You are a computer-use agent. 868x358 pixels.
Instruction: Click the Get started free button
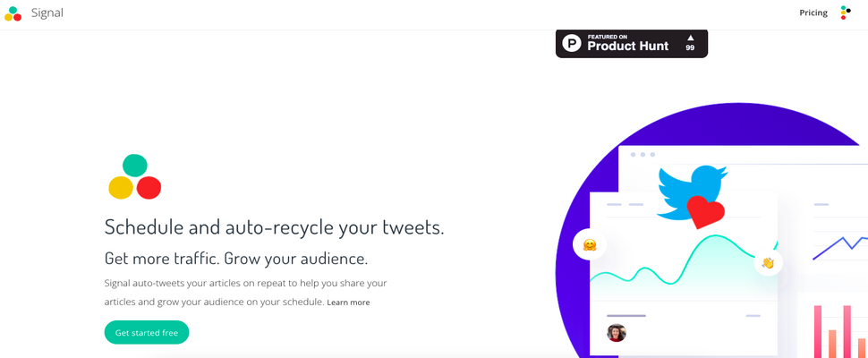coord(147,333)
